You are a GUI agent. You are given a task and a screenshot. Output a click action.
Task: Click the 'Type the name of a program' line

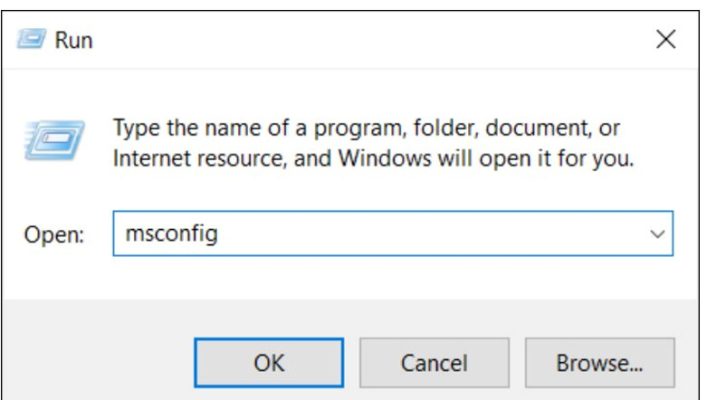(367, 128)
